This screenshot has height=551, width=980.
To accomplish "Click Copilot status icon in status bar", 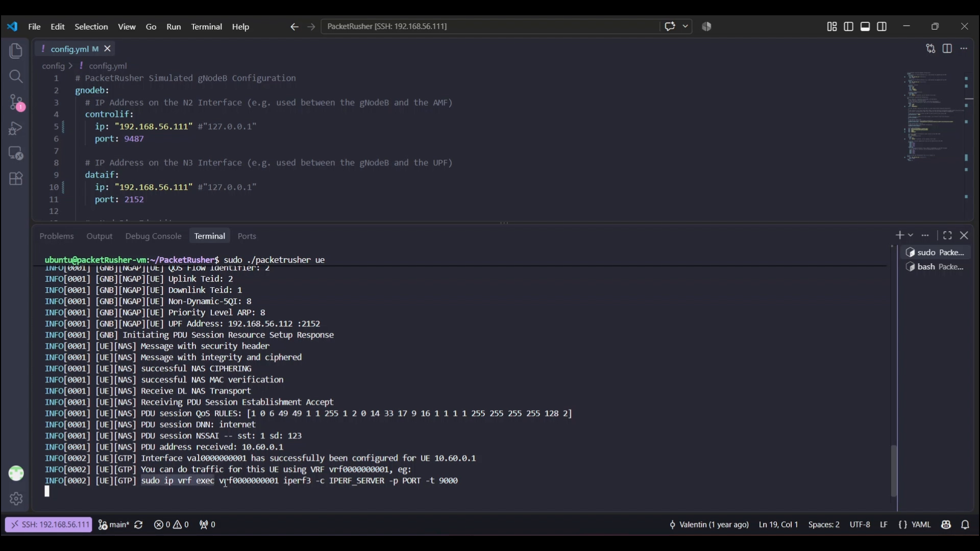I will (946, 524).
